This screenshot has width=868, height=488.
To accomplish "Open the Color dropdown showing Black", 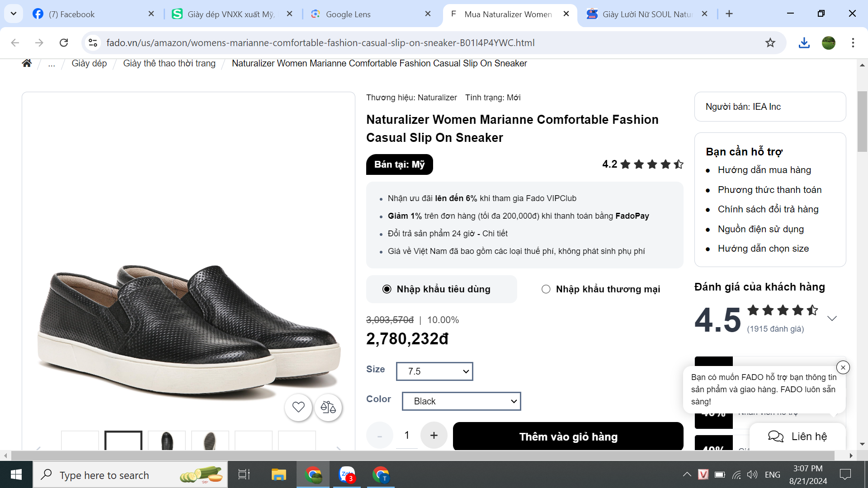I will pyautogui.click(x=461, y=401).
